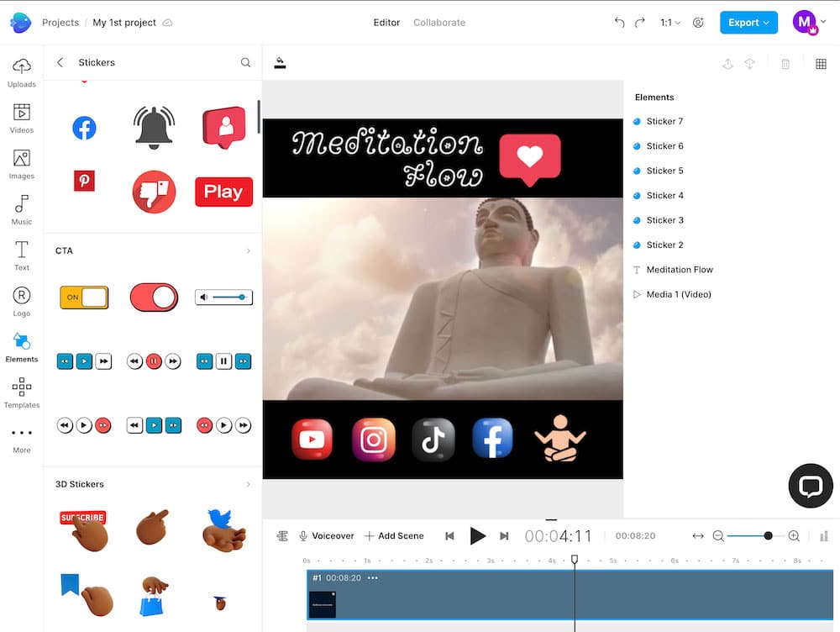Open the user account menu
This screenshot has width=840, height=632.
tap(809, 23)
